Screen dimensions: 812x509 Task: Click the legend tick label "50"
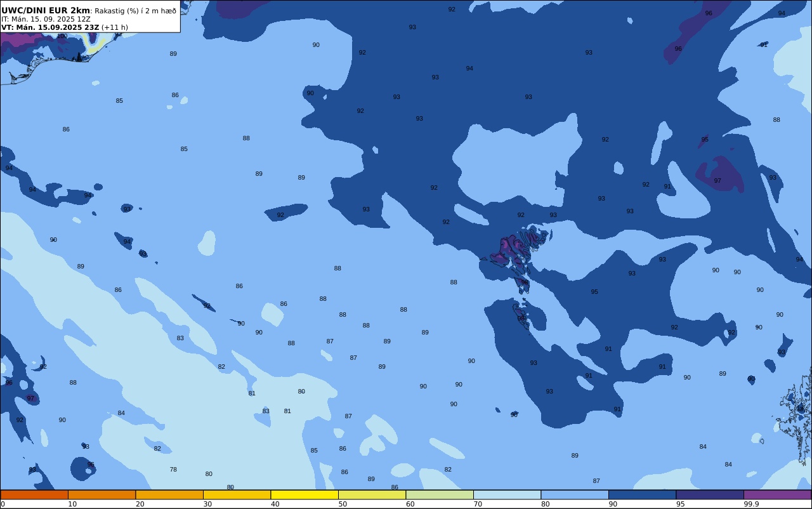(343, 504)
